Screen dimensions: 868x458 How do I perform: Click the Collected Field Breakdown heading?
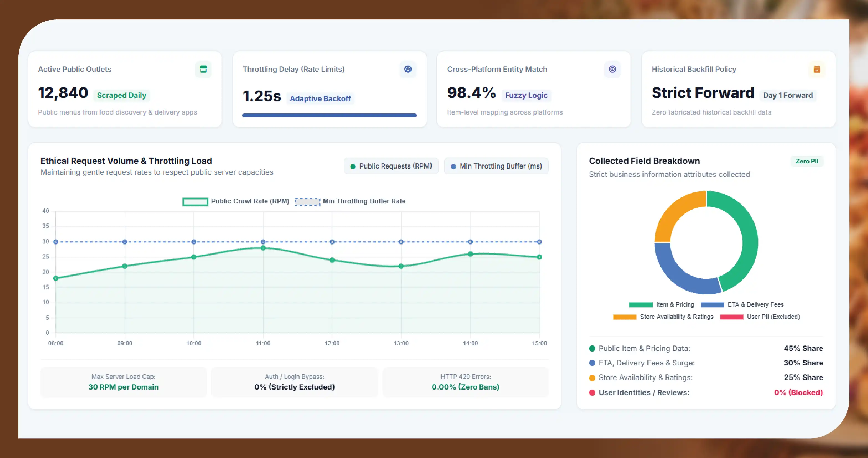[x=644, y=161]
